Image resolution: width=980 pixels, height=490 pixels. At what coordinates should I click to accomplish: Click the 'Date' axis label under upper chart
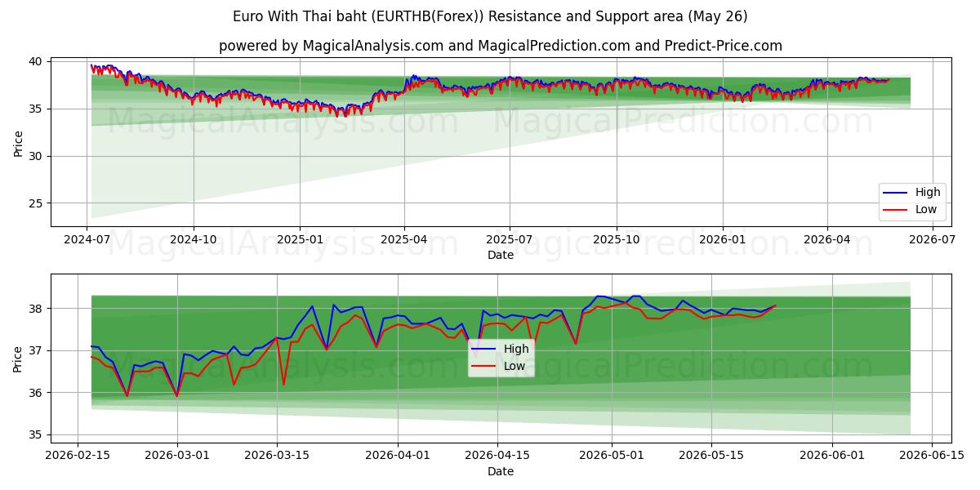(501, 255)
